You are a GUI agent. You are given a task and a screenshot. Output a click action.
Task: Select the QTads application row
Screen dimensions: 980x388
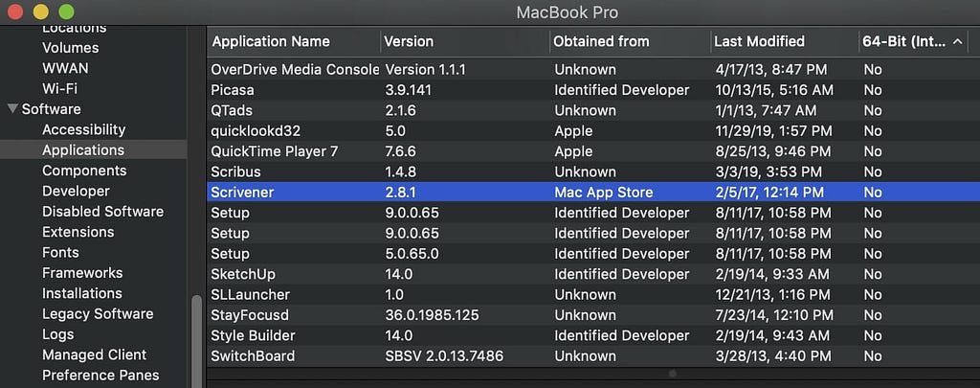click(x=593, y=111)
